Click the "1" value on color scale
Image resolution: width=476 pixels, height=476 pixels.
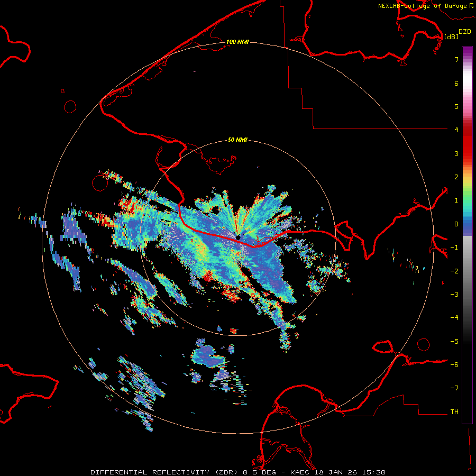click(x=456, y=200)
